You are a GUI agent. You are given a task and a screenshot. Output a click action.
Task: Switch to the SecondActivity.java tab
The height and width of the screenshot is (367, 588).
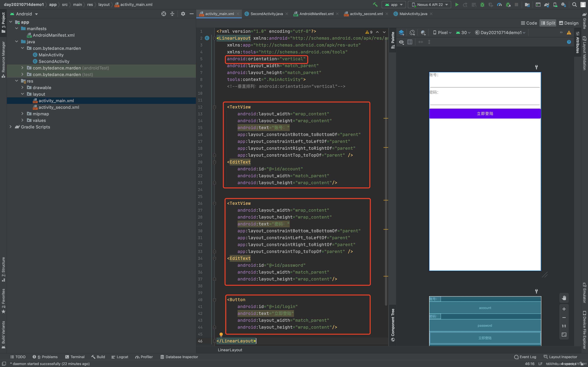coord(266,14)
